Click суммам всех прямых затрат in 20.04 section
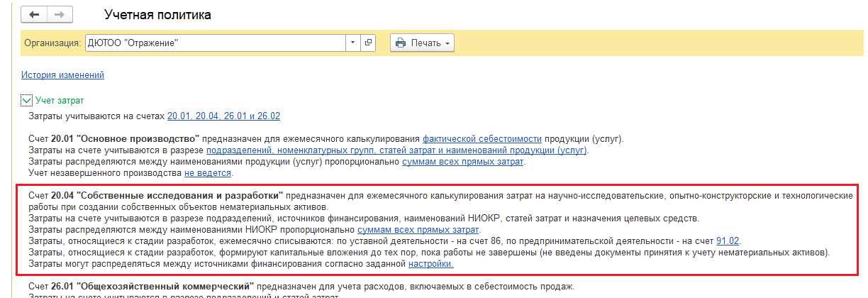Image resolution: width=868 pixels, height=298 pixels. click(x=418, y=230)
